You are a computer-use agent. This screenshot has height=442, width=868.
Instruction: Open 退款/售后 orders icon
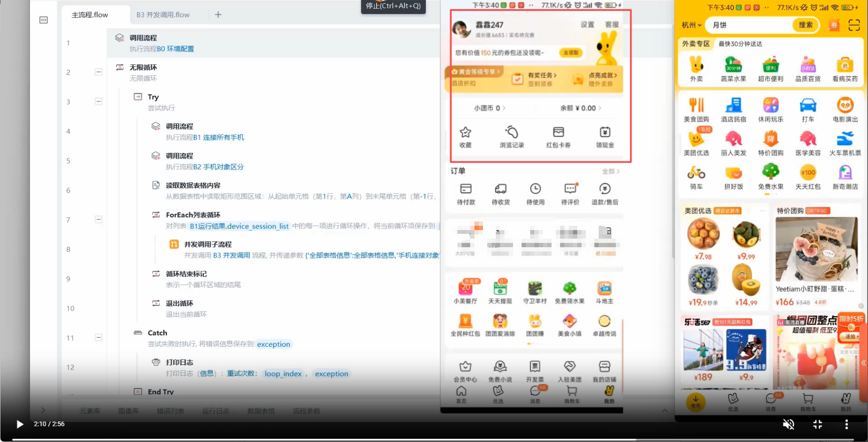[x=605, y=194]
